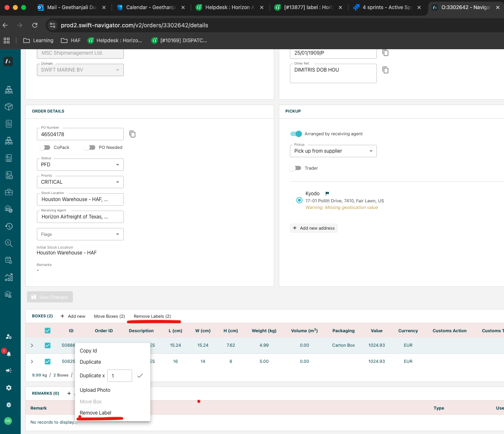Expand the box 50886 row
The image size is (504, 434).
(32, 345)
